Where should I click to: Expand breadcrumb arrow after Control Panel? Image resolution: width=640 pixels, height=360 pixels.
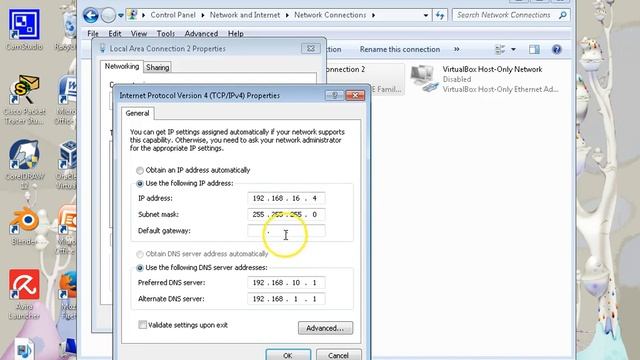[x=202, y=15]
